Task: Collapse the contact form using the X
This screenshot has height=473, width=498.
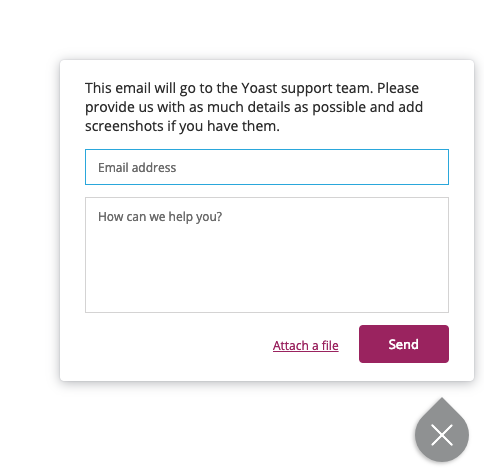Action: pos(442,435)
